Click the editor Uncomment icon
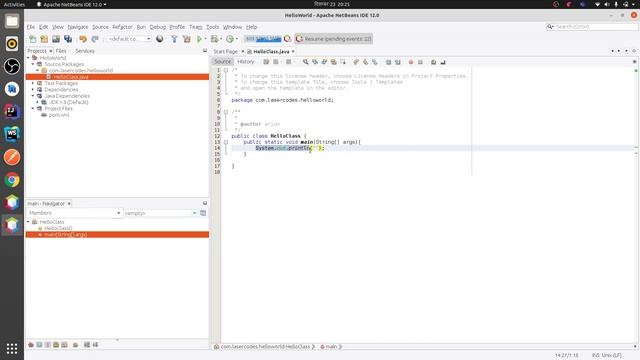This screenshot has height=360, width=640. 443,62
